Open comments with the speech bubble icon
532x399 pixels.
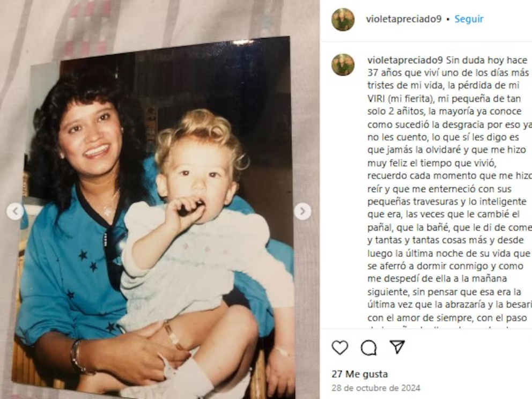pyautogui.click(x=368, y=348)
